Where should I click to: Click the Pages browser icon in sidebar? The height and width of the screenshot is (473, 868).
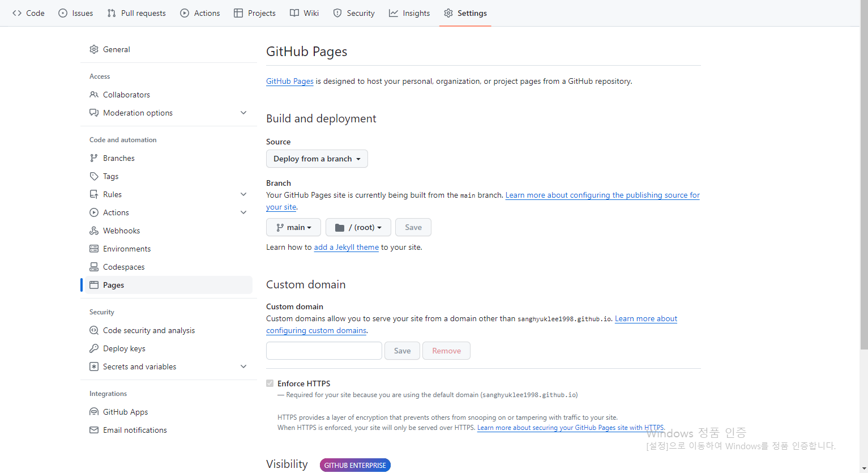point(94,285)
